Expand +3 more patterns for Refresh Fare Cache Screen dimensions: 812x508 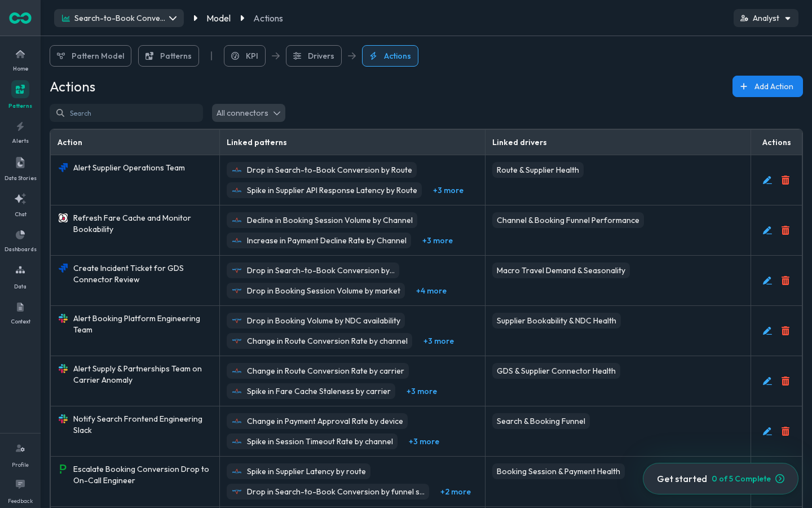(438, 240)
